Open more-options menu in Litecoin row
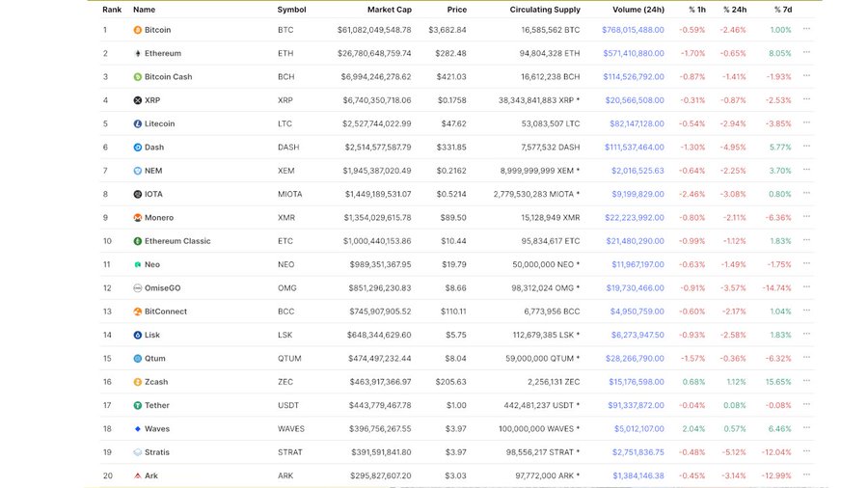This screenshot has height=488, width=868. click(806, 122)
